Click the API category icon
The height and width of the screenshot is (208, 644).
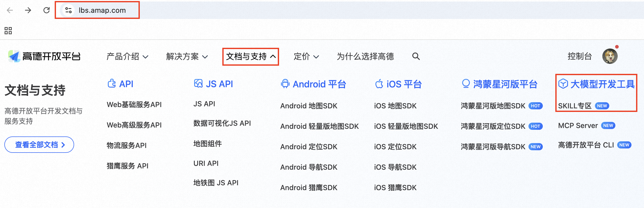112,84
